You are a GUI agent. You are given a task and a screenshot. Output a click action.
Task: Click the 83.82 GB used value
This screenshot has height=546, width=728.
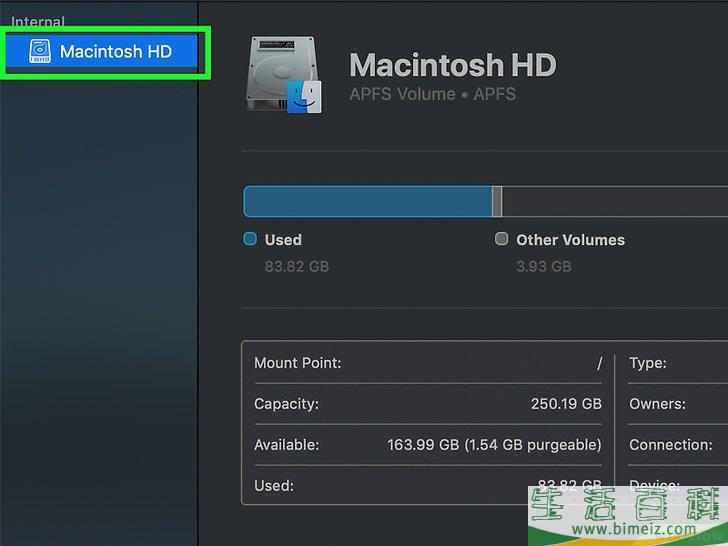tap(297, 266)
